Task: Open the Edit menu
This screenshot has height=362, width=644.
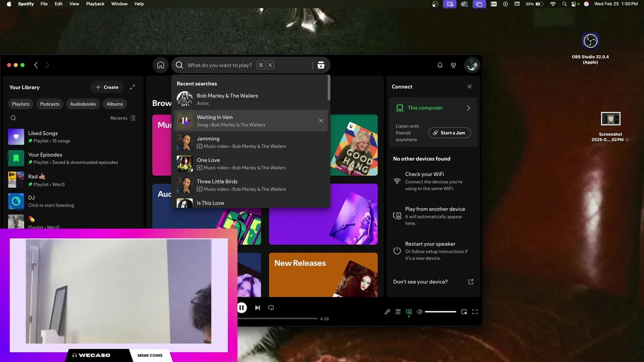Action: point(59,4)
